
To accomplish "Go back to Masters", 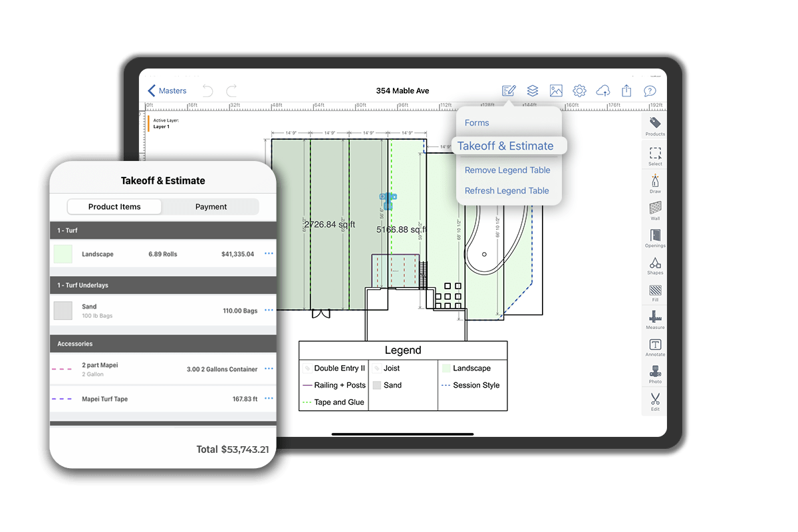I will click(x=167, y=90).
